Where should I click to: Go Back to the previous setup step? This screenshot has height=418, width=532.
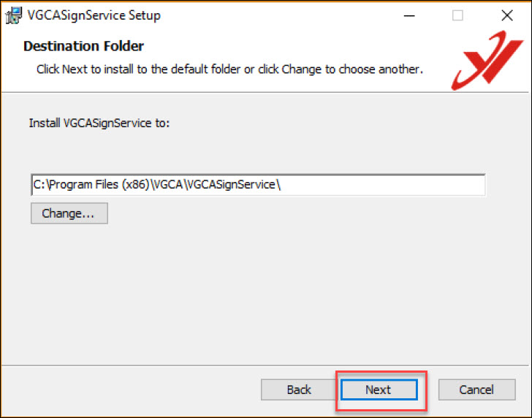pyautogui.click(x=298, y=389)
